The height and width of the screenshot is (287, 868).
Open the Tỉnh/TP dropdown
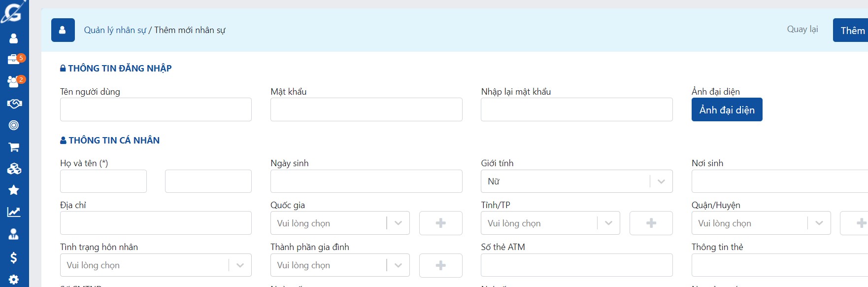click(550, 223)
